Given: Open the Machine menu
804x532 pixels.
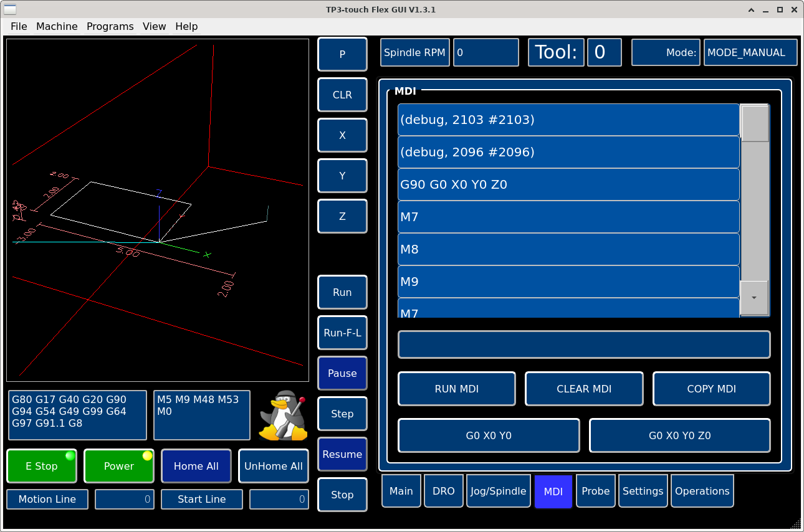Looking at the screenshot, I should (x=57, y=26).
